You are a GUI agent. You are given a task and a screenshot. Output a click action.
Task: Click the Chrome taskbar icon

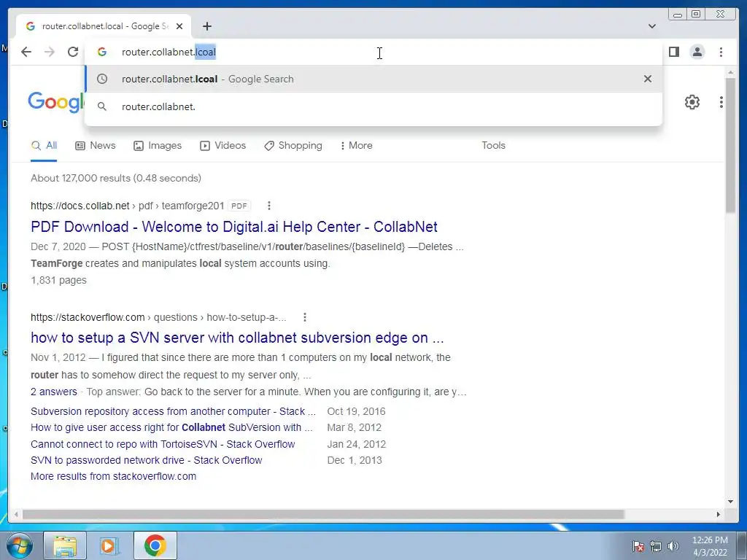[x=155, y=545]
